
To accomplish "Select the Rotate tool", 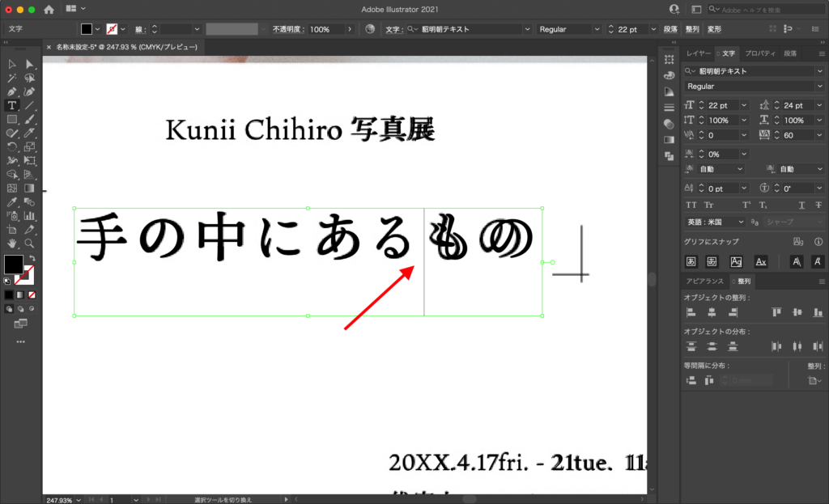I will tap(11, 147).
